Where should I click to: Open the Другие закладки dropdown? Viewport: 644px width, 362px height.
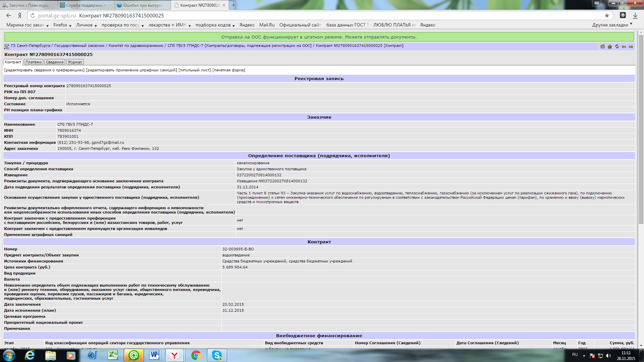612,25
